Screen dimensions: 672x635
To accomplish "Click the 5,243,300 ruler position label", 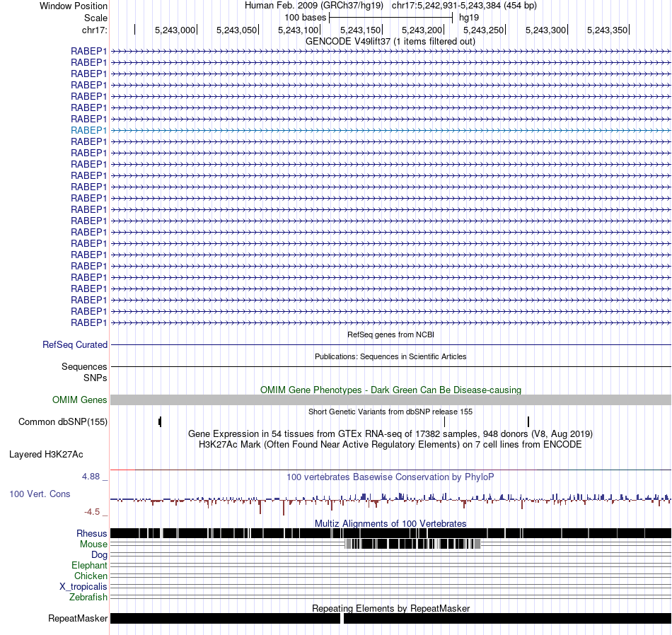I will point(545,30).
